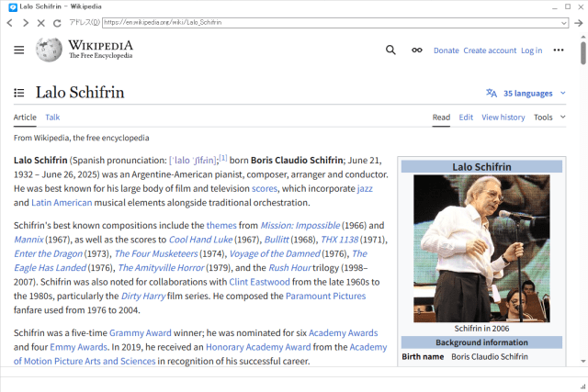This screenshot has height=392, width=588.
Task: Follow The Amityville Horror link
Action: [x=162, y=268]
